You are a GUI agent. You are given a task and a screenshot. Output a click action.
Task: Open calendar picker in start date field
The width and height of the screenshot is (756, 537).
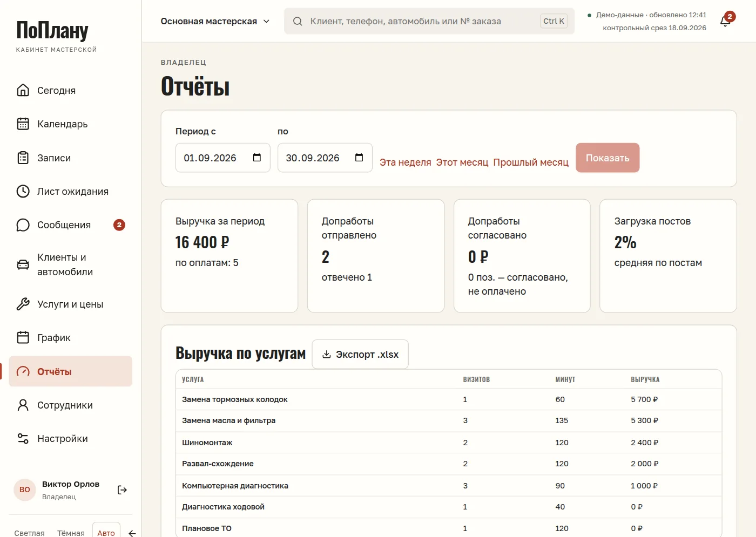click(257, 158)
